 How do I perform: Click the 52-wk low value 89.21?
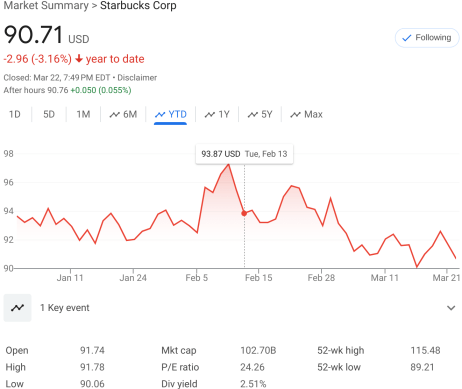pos(422,367)
